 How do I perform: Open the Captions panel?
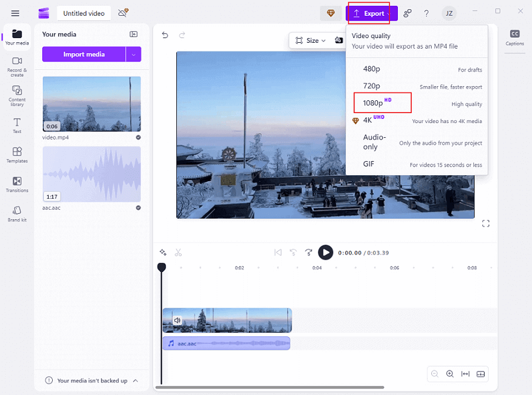[514, 38]
